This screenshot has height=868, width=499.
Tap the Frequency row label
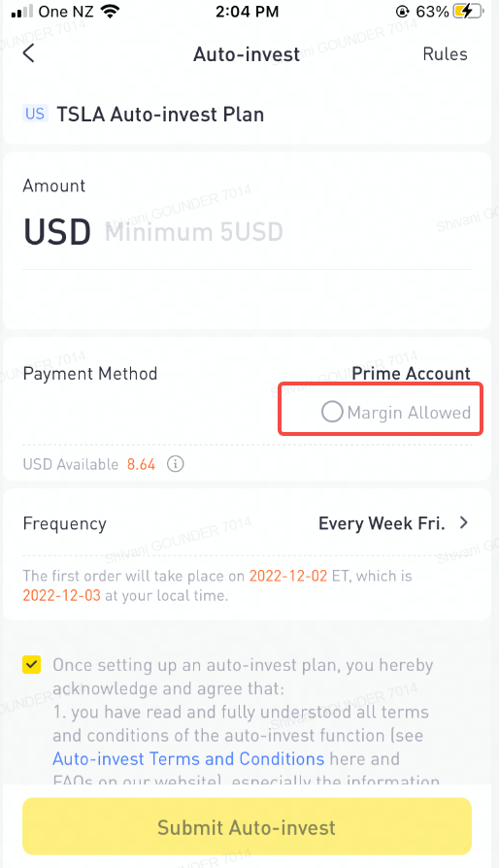tap(64, 523)
